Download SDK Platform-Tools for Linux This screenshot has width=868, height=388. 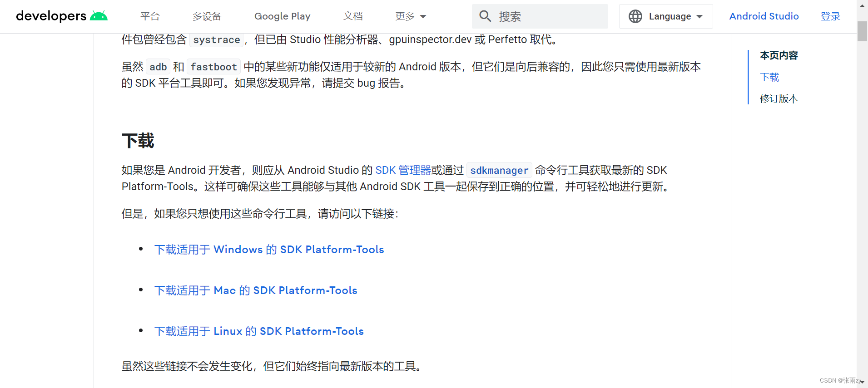click(x=259, y=331)
